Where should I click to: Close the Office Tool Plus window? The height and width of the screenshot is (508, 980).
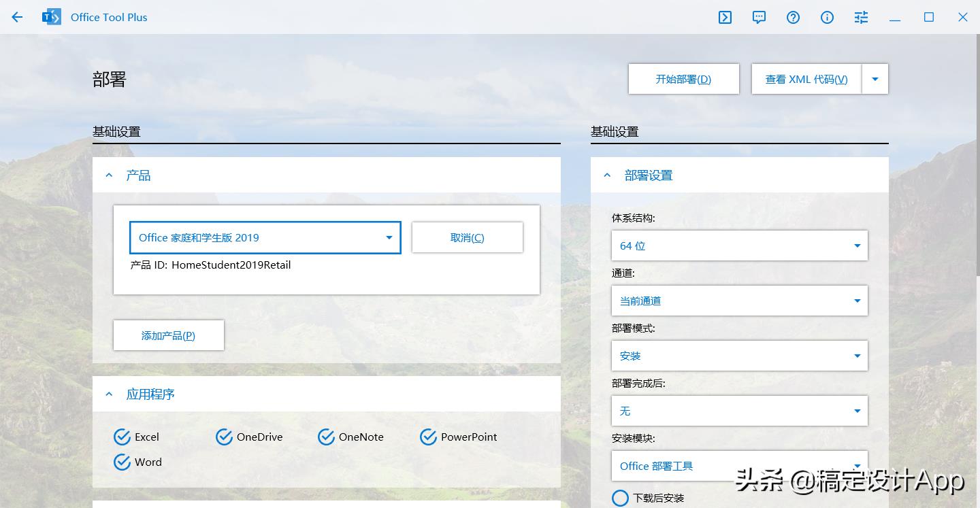tap(963, 18)
